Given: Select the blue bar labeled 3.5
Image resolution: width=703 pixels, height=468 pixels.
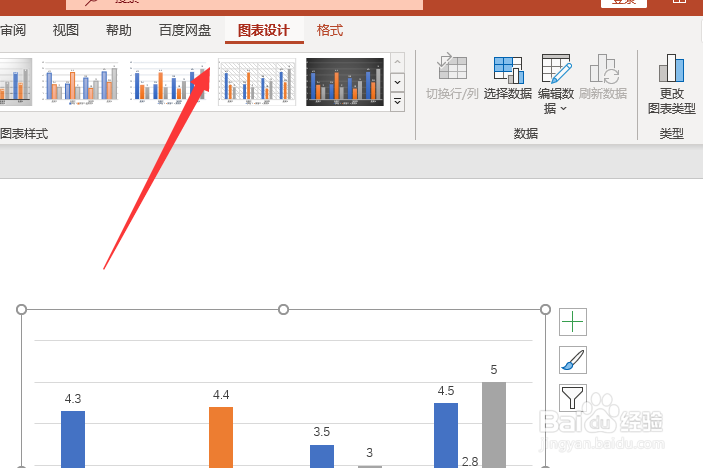Looking at the screenshot, I should (x=322, y=456).
